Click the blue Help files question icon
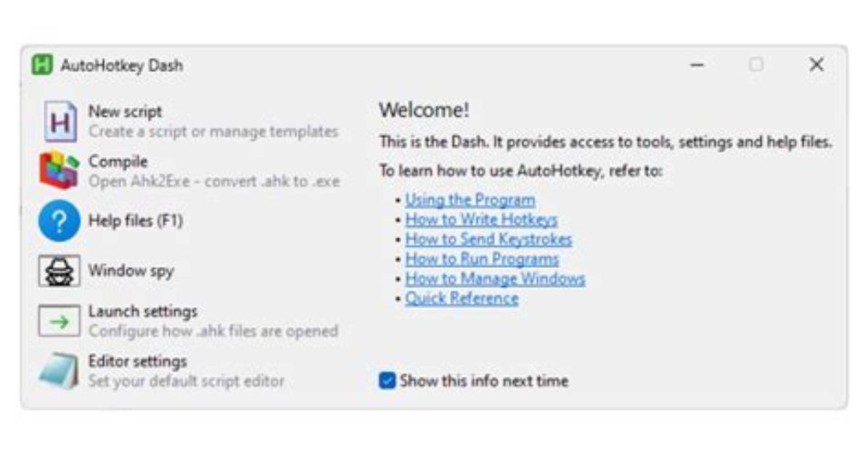 59,221
